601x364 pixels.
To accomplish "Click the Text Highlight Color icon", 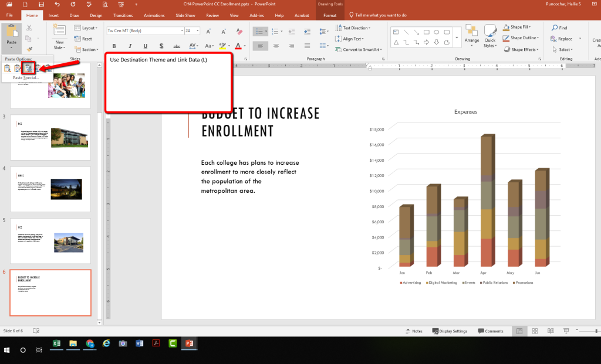I will click(x=223, y=46).
